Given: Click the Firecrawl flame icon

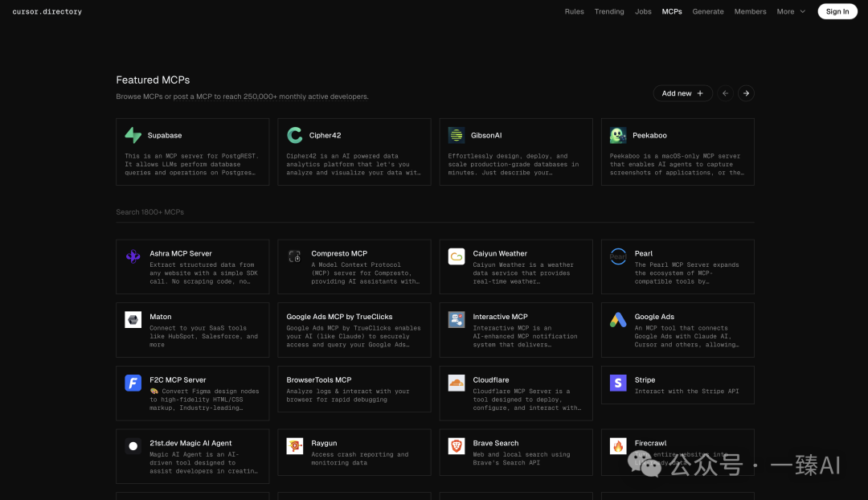Looking at the screenshot, I should coord(618,445).
